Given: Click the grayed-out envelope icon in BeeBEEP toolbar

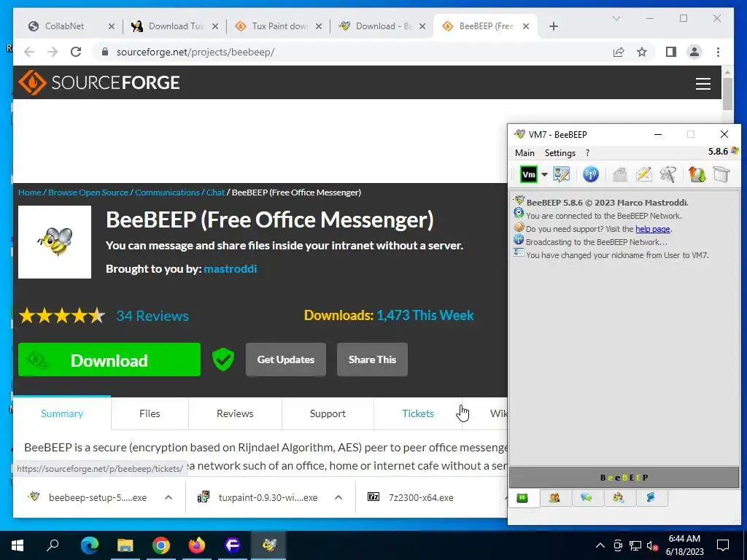Looking at the screenshot, I should [619, 175].
